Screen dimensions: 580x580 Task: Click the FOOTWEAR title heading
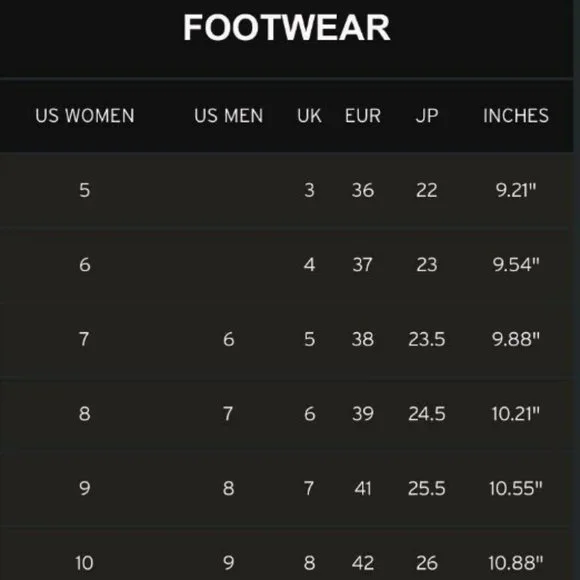(x=287, y=27)
